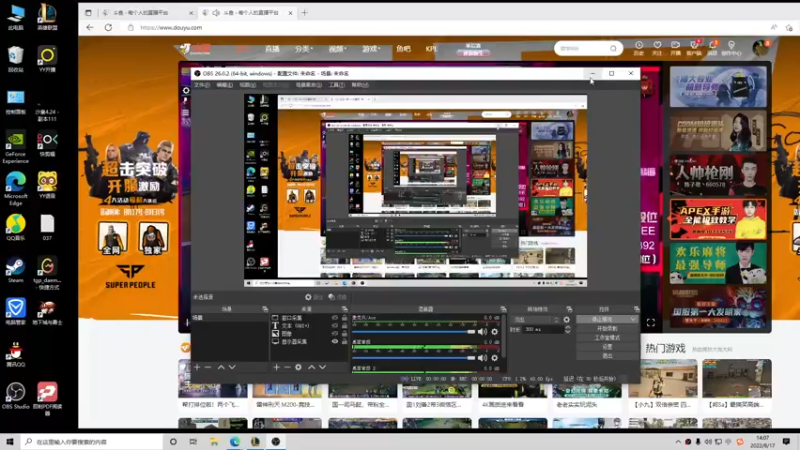
Task: Move source up in the Sources panel
Action: 312,367
